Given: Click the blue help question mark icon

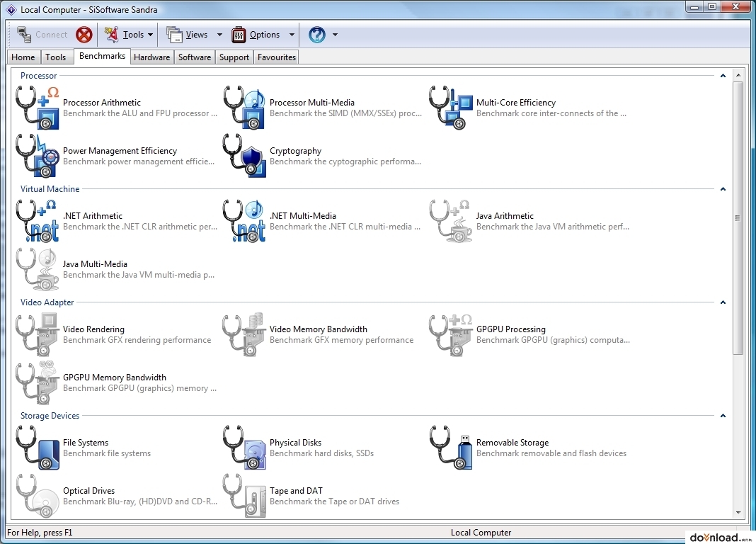Looking at the screenshot, I should (316, 35).
